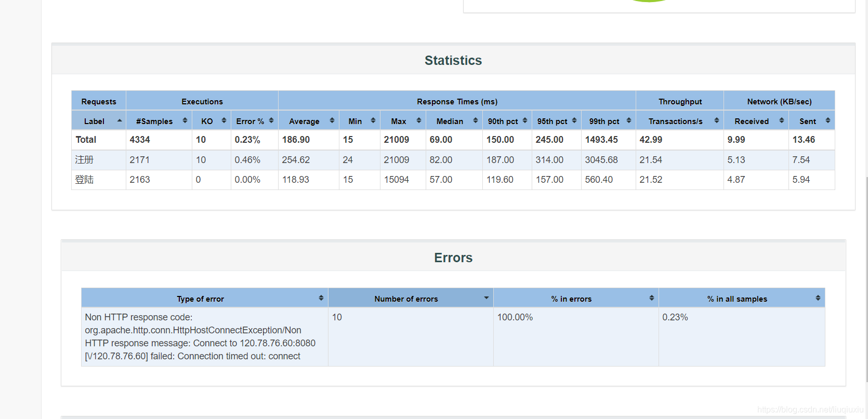The height and width of the screenshot is (419, 868).
Task: Click Error % sort arrows icon
Action: [x=271, y=120]
